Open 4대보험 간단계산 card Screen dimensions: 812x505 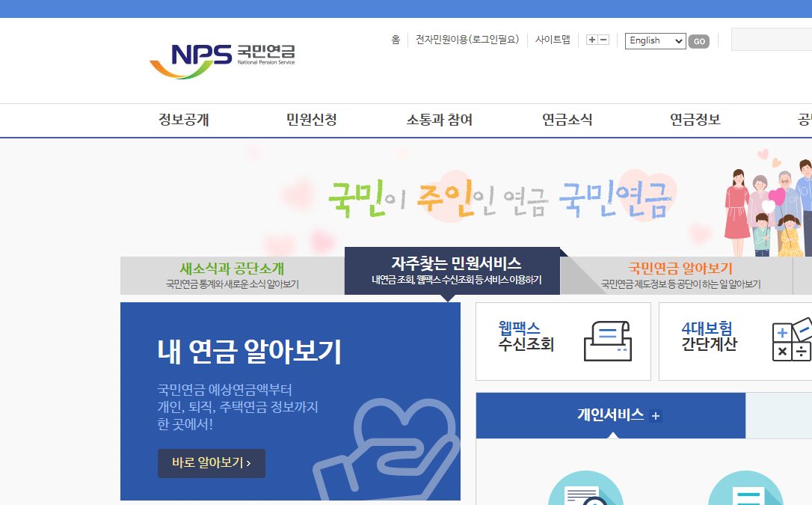point(735,341)
